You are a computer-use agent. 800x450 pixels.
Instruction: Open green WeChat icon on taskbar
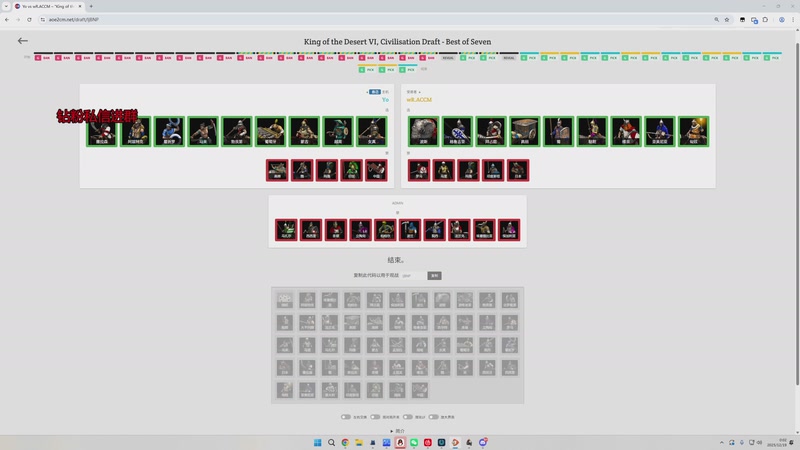click(414, 442)
